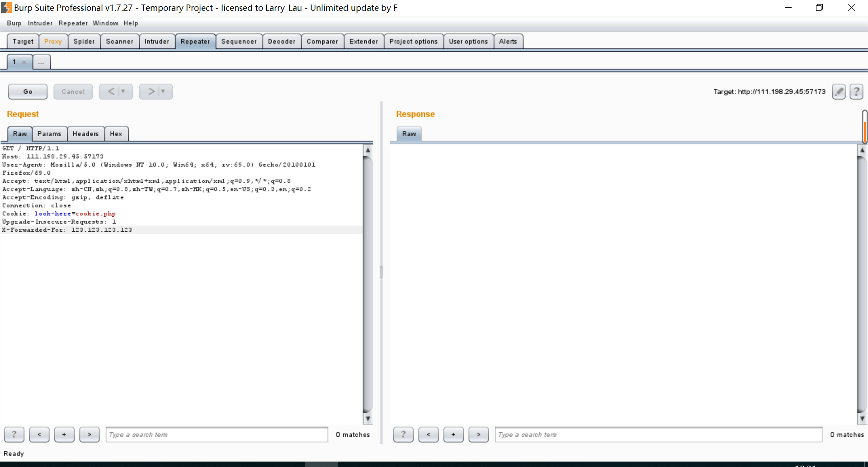Go to next response search match
Viewport: 868px width, 467px height.
pos(479,434)
